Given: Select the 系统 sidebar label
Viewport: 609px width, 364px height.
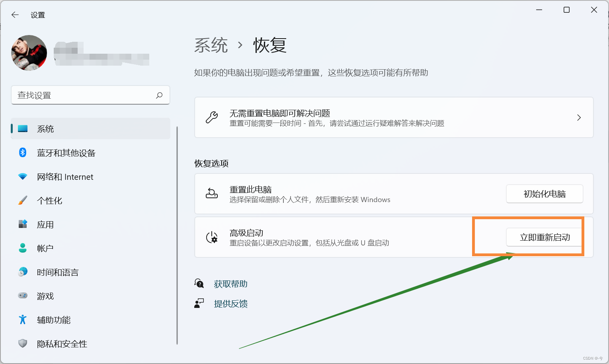Looking at the screenshot, I should (x=45, y=129).
